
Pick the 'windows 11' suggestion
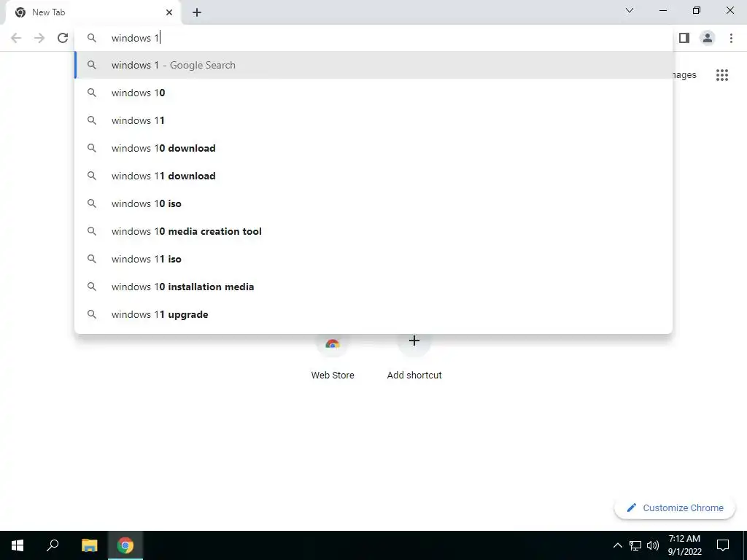(373, 120)
